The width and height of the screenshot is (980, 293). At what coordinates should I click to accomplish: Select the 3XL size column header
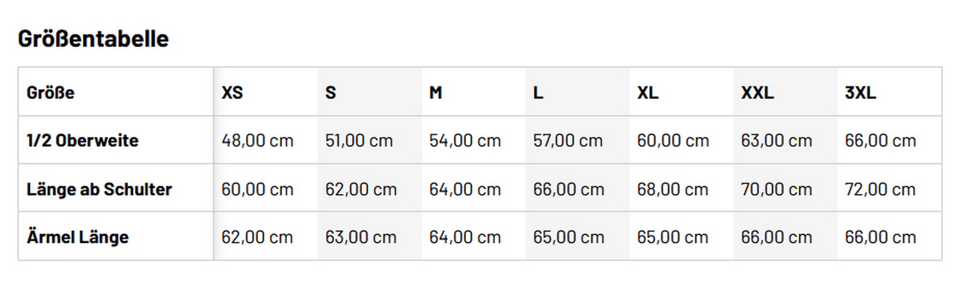click(x=860, y=93)
